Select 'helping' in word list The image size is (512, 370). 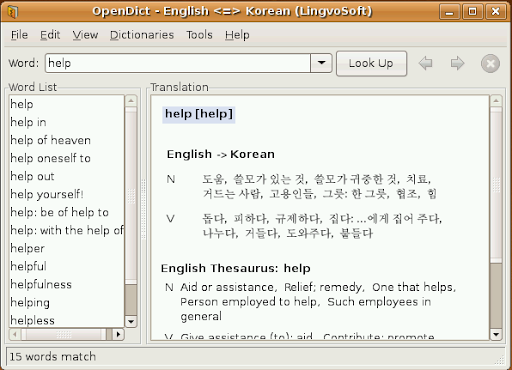[x=67, y=302]
